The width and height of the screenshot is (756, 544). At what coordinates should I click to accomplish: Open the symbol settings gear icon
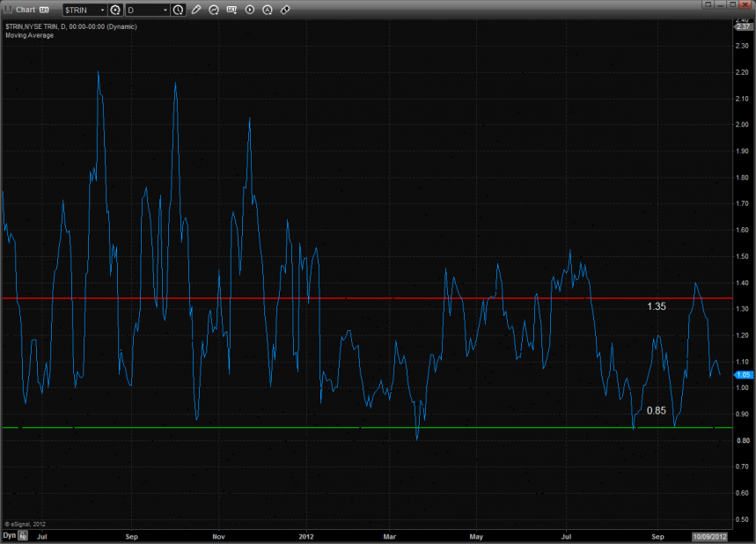115,10
